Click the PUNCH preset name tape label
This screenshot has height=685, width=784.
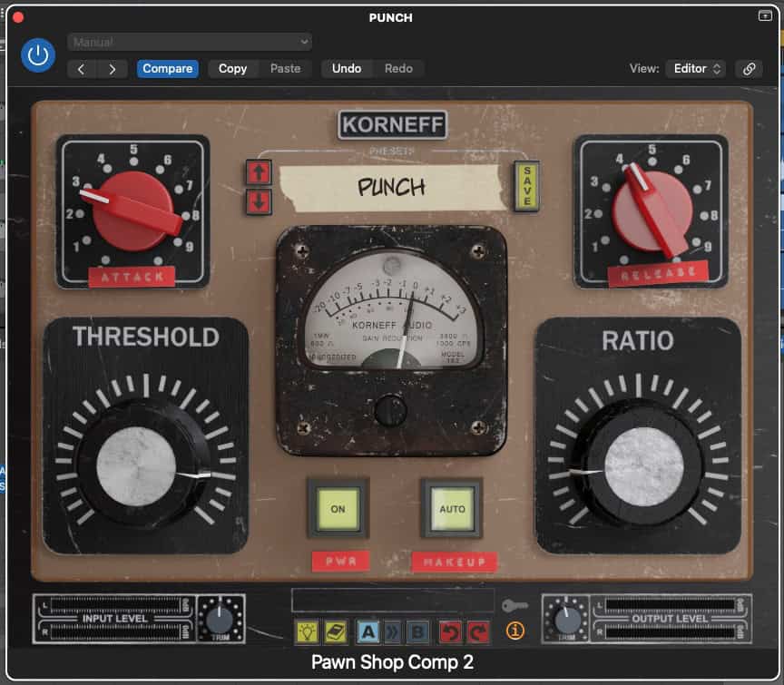pyautogui.click(x=393, y=188)
